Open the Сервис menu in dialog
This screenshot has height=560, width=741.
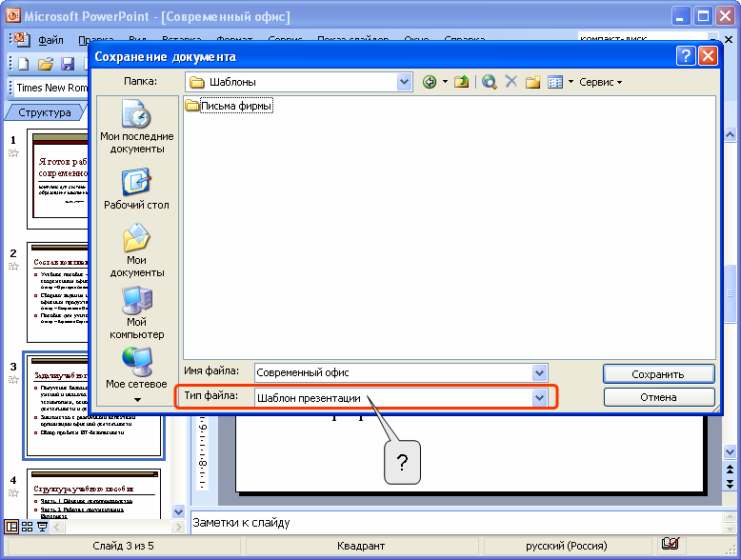(600, 82)
